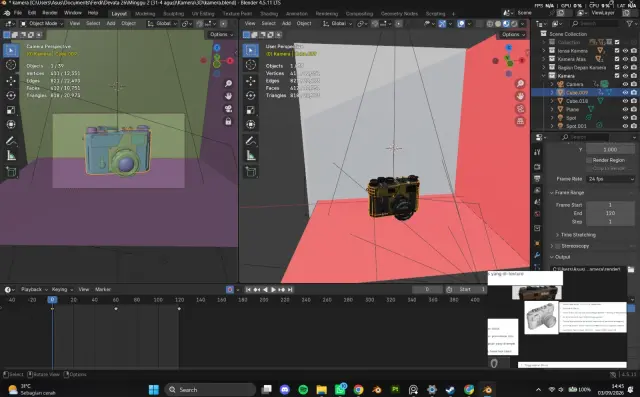Switch right viewport to rendered shading

click(514, 24)
